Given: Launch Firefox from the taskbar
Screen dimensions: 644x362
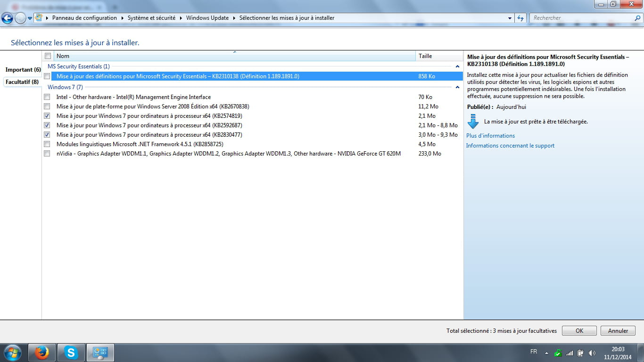Looking at the screenshot, I should tap(42, 353).
